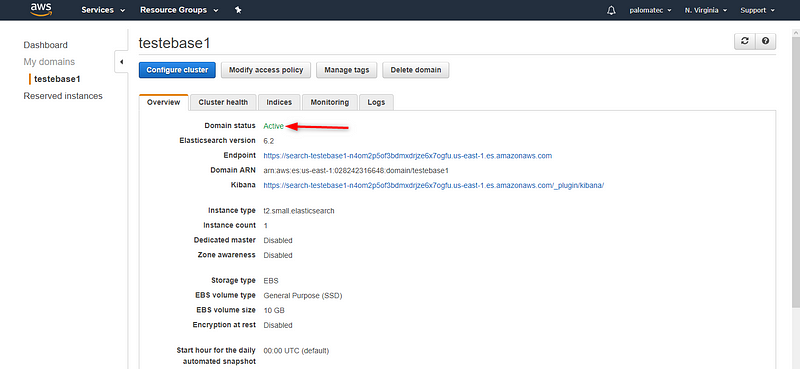
Task: Open Reserved instances in sidebar
Action: pos(63,96)
